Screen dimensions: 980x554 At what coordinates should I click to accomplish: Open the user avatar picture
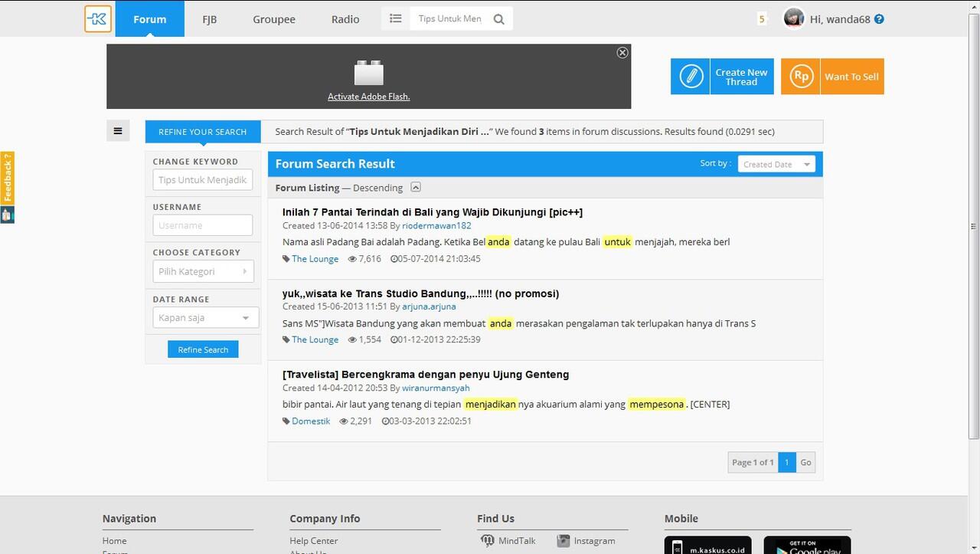click(x=794, y=18)
